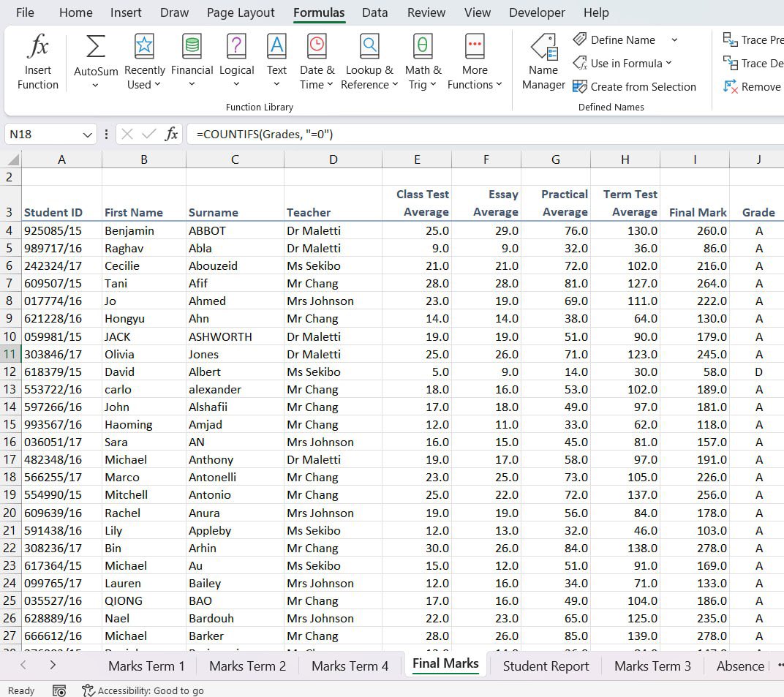The width and height of the screenshot is (784, 697).
Task: Open the Absence sheet tab
Action: click(x=740, y=666)
